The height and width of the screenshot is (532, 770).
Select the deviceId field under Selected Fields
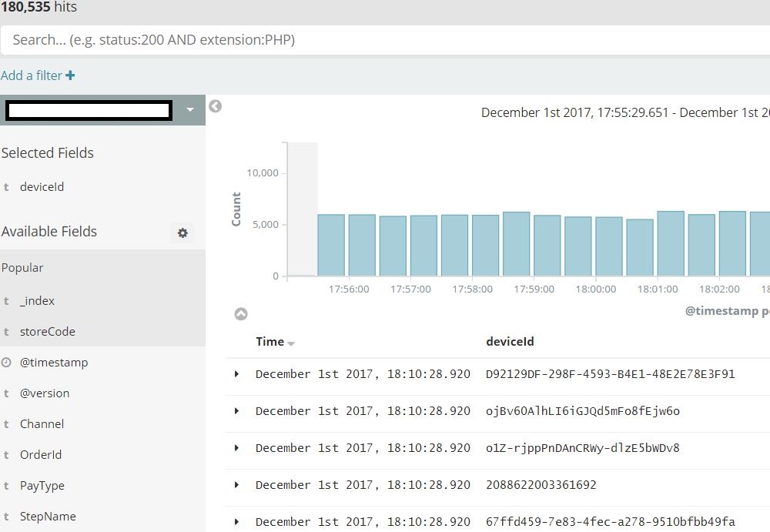point(42,186)
